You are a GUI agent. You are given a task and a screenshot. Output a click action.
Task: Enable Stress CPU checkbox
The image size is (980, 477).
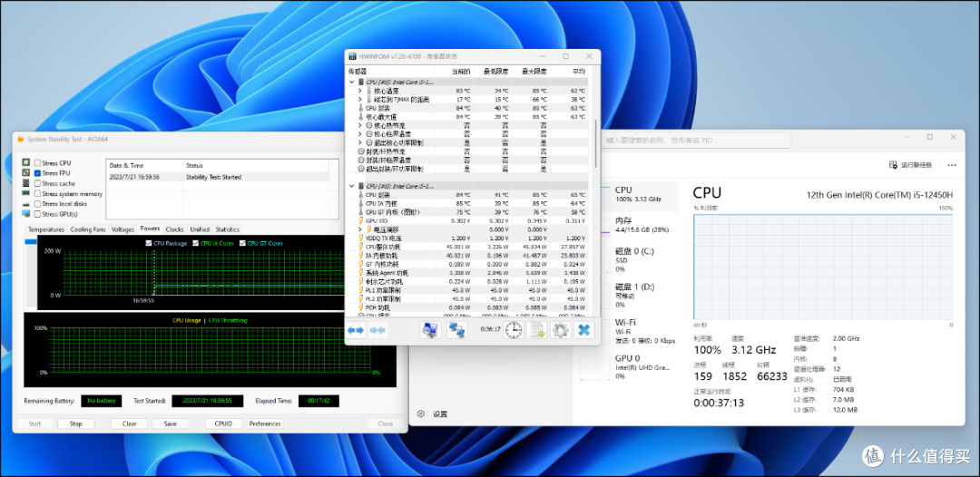(x=37, y=163)
